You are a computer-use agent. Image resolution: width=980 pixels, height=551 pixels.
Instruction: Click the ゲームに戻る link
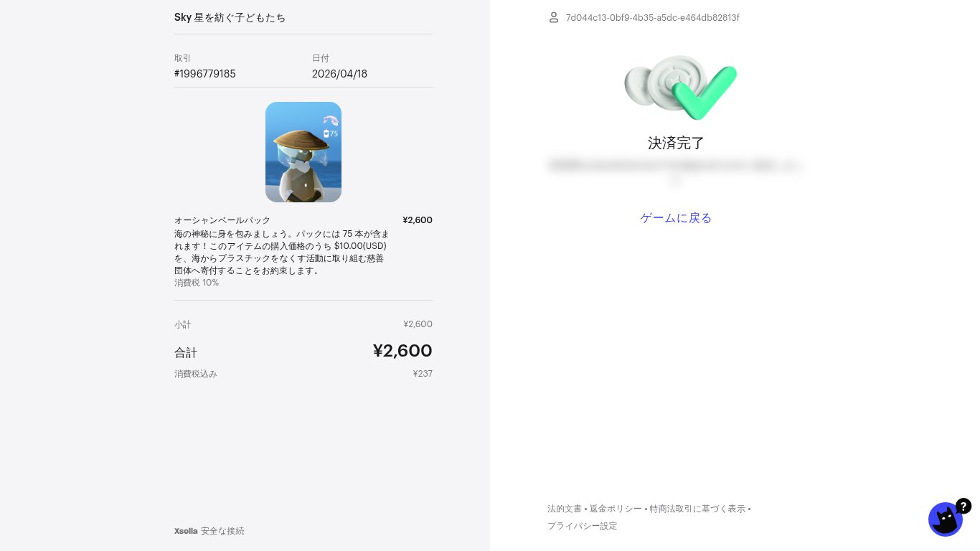(676, 218)
